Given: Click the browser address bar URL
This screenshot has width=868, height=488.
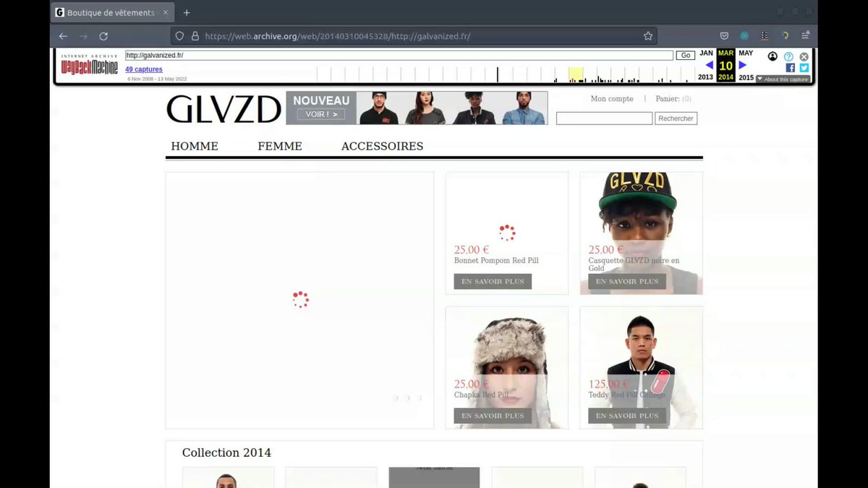Looking at the screenshot, I should pos(338,36).
